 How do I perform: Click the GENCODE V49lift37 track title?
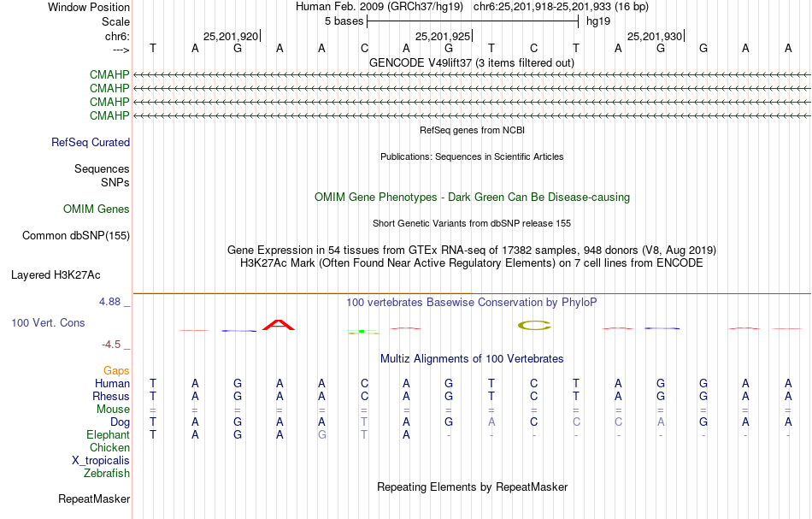pyautogui.click(x=472, y=63)
